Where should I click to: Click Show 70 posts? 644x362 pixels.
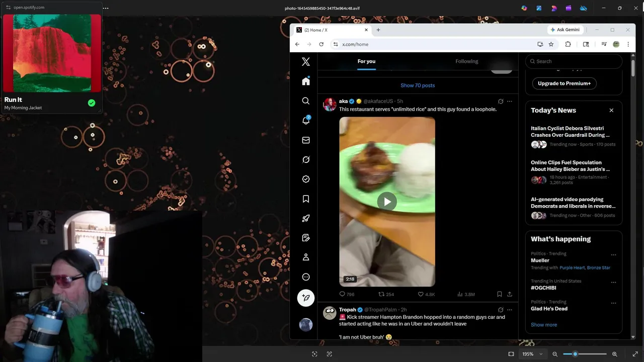418,85
